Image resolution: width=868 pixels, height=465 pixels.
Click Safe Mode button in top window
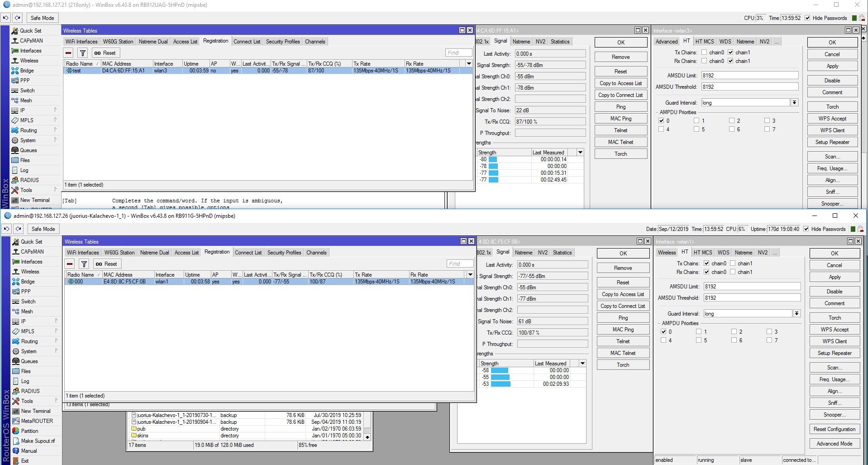pos(43,18)
